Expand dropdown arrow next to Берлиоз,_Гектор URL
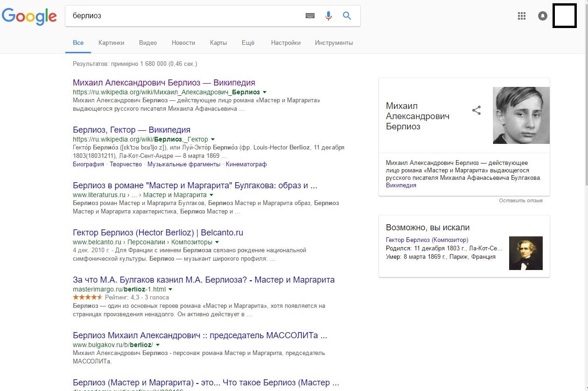 pos(213,140)
